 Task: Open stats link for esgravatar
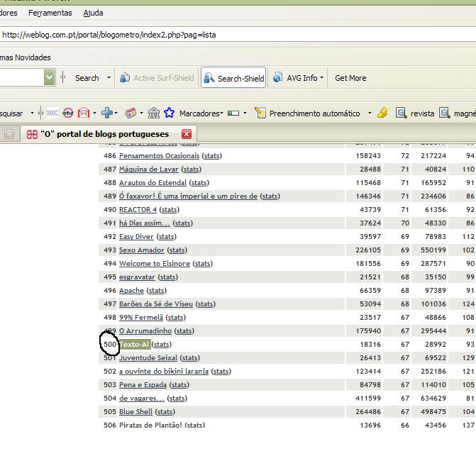click(168, 277)
